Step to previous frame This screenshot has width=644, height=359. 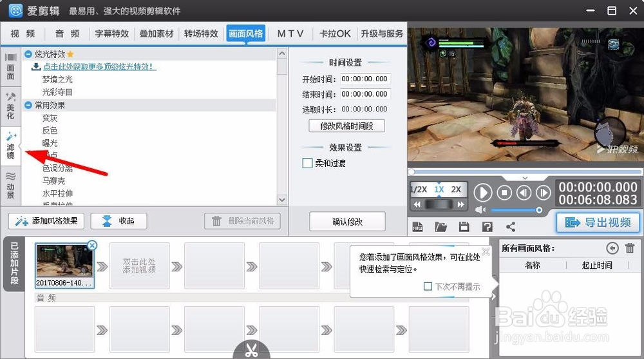click(x=524, y=193)
